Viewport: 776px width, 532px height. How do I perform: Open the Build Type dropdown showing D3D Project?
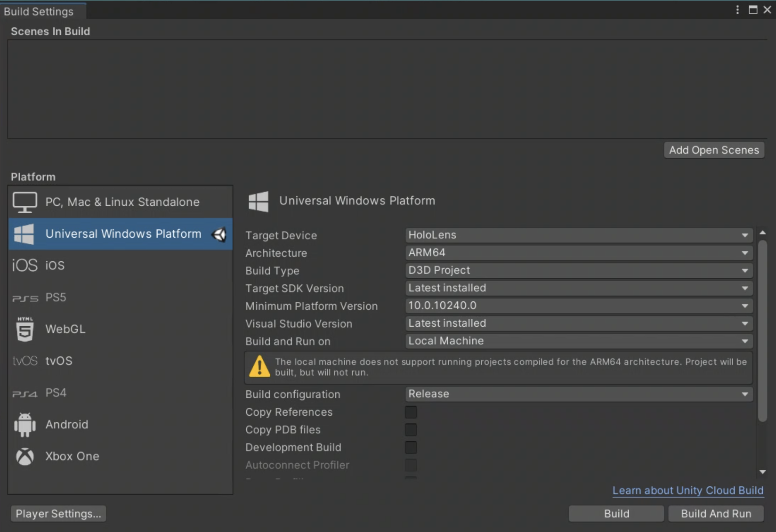pos(579,270)
